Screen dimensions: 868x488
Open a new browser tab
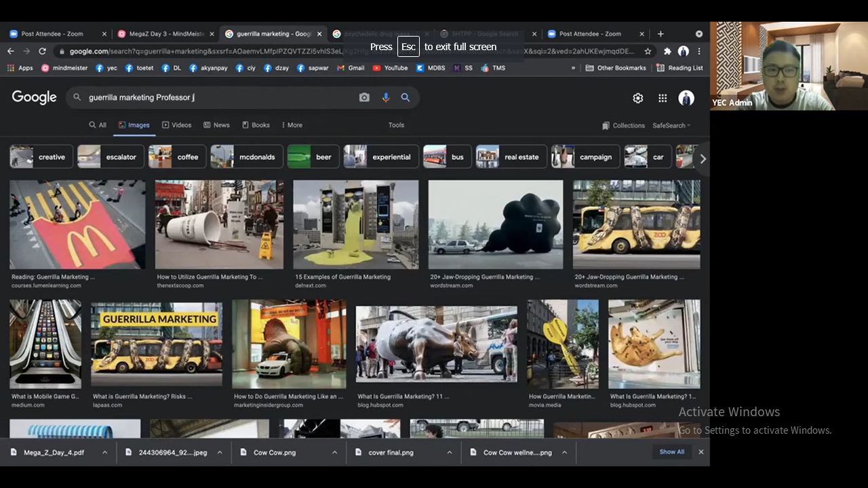(x=660, y=33)
